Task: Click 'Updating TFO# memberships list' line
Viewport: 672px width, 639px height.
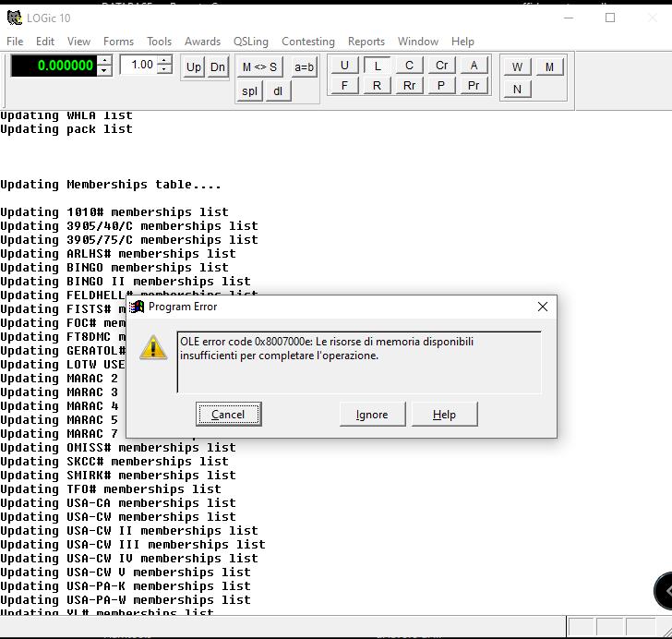Action: click(x=111, y=489)
